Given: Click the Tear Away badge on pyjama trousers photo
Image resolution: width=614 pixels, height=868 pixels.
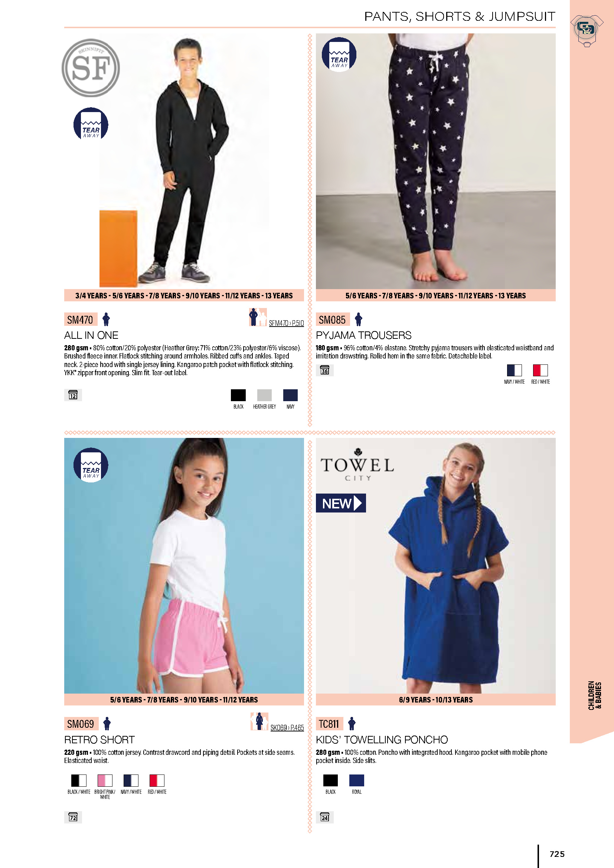Looking at the screenshot, I should 339,55.
